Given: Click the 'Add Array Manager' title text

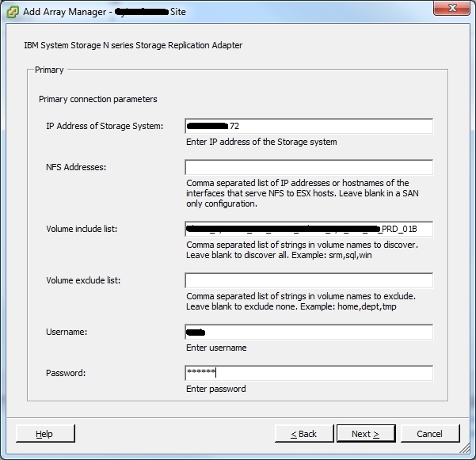Looking at the screenshot, I should 65,12.
